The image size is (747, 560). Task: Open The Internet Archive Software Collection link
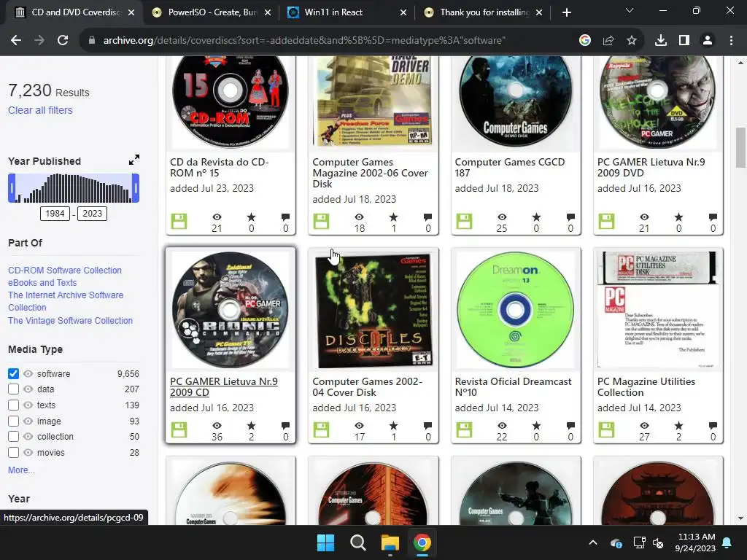click(x=66, y=301)
